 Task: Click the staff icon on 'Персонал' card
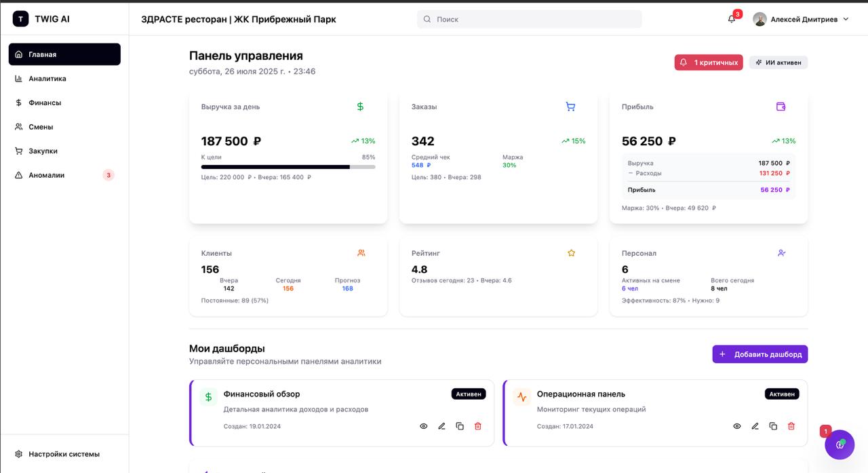coord(781,252)
